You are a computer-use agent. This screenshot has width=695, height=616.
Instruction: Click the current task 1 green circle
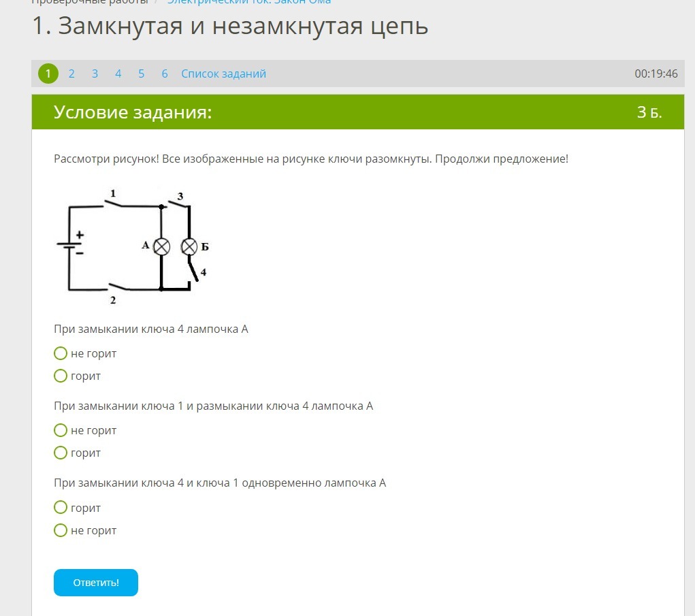pyautogui.click(x=48, y=74)
